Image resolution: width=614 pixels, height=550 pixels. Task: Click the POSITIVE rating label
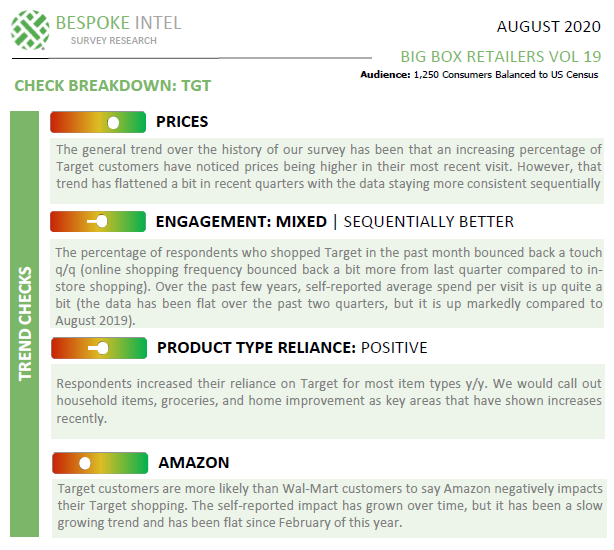tap(394, 348)
